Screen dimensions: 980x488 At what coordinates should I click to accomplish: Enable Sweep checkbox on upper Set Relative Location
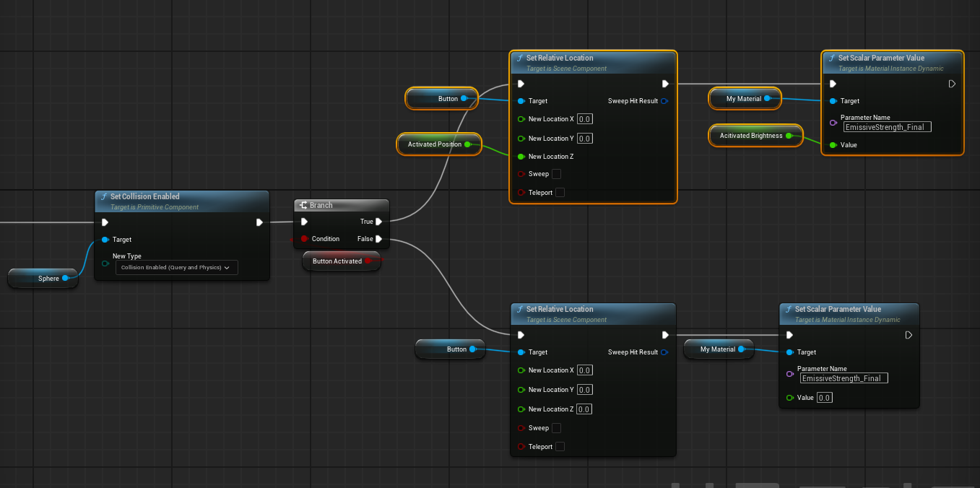coord(557,174)
